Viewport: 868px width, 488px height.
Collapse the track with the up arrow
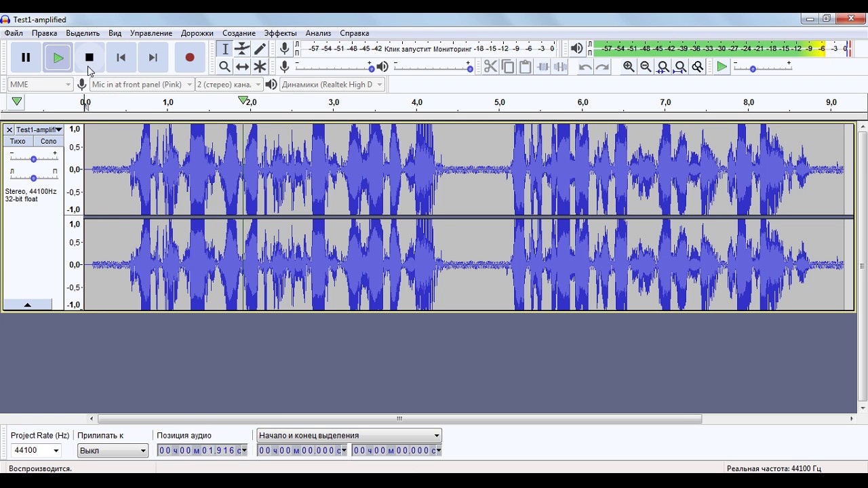(27, 305)
